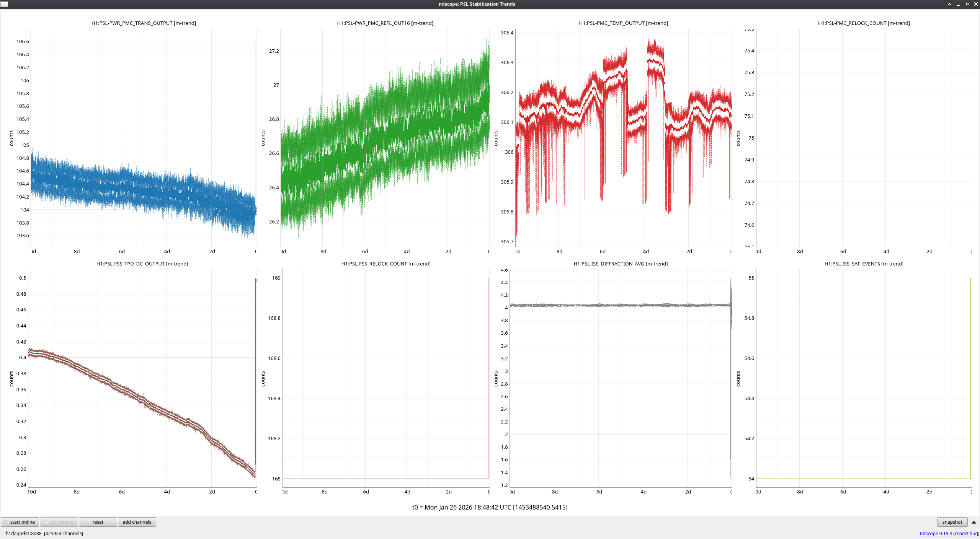Click the ISS_DIFFRACTION_AVG gray trace

pyautogui.click(x=620, y=305)
